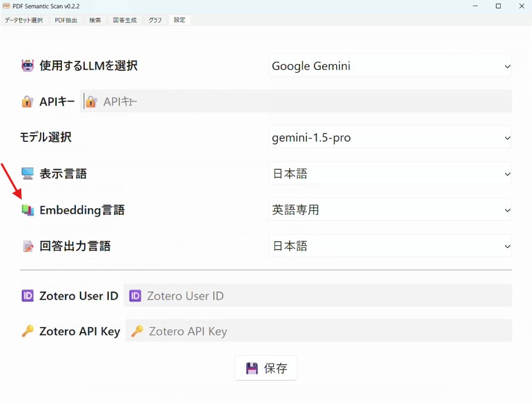Click the books icon beside Embedding言語
Screen dimensions: 532x402
point(27,210)
